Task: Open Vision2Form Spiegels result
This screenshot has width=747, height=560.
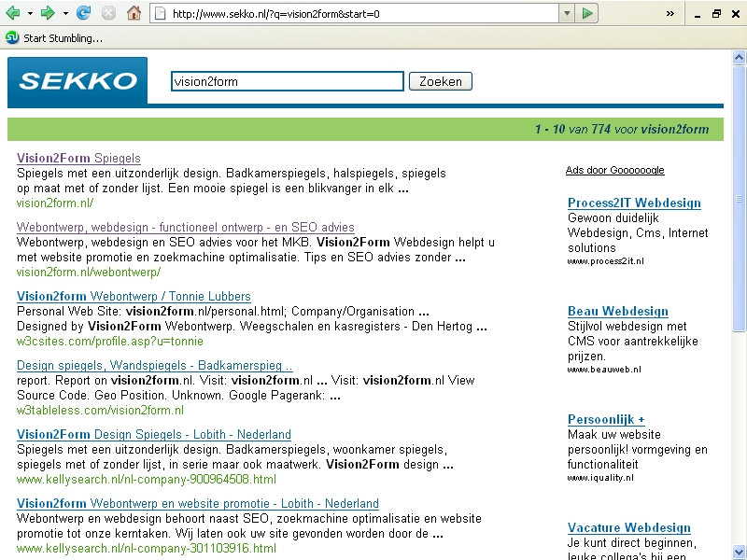Action: click(x=78, y=158)
